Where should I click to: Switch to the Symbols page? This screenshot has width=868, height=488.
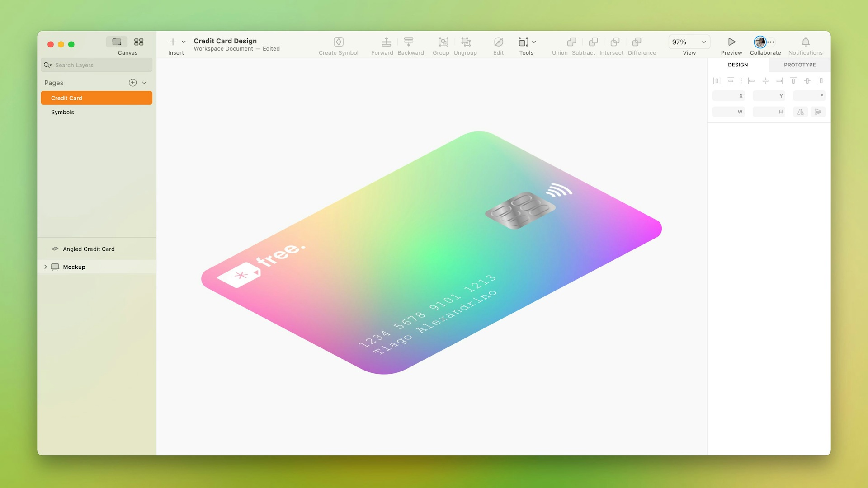click(62, 112)
